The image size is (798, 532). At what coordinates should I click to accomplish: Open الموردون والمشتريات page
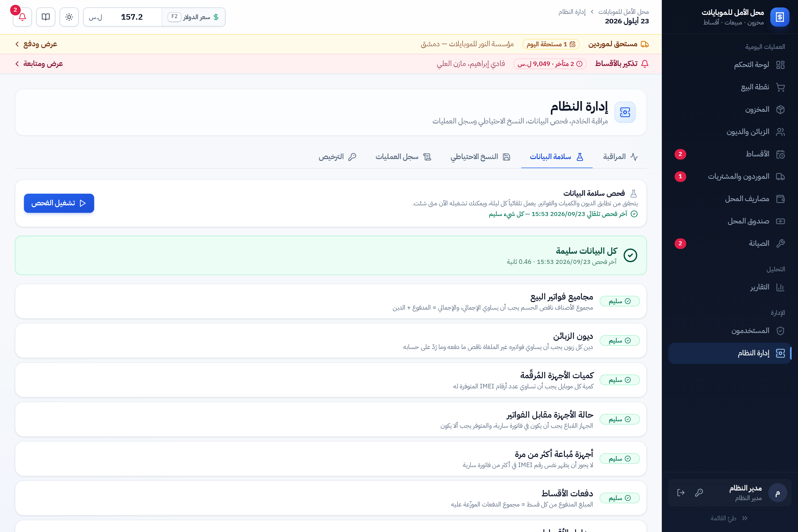pos(729,177)
